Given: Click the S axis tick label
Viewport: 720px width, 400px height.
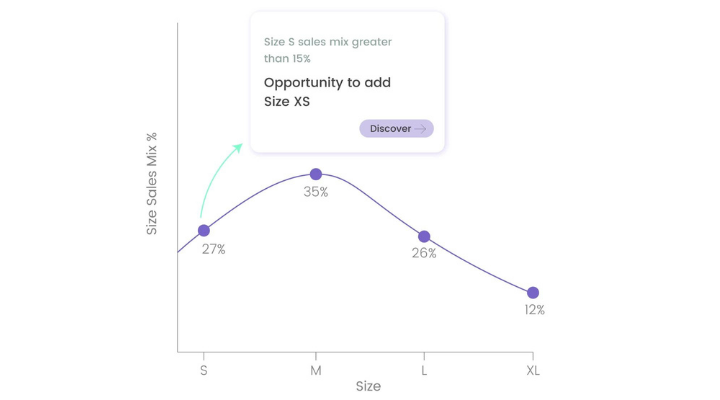Looking at the screenshot, I should [x=204, y=370].
